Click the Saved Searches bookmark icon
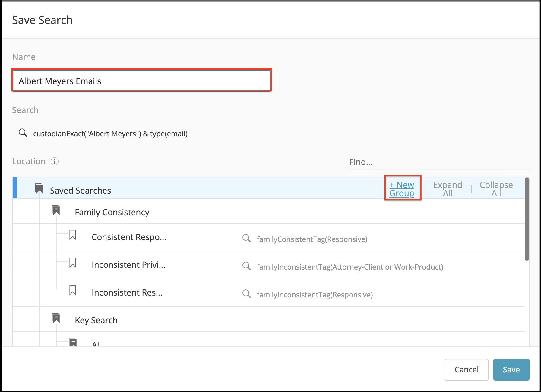Image resolution: width=541 pixels, height=392 pixels. (x=39, y=189)
